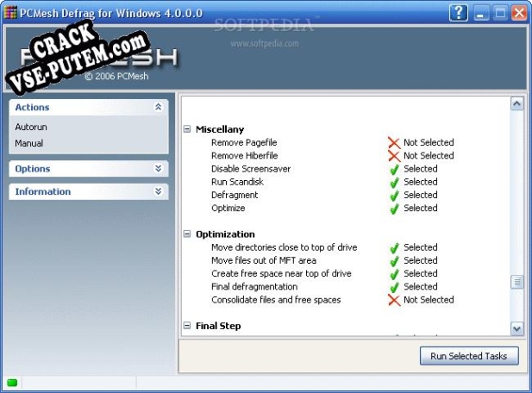Select Manual in the Actions panel
The height and width of the screenshot is (393, 532).
pos(28,143)
